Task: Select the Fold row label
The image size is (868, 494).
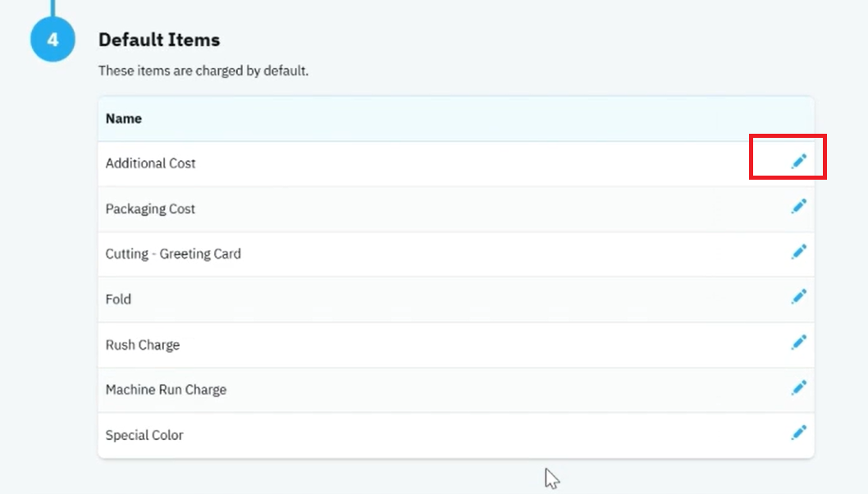Action: (x=118, y=299)
